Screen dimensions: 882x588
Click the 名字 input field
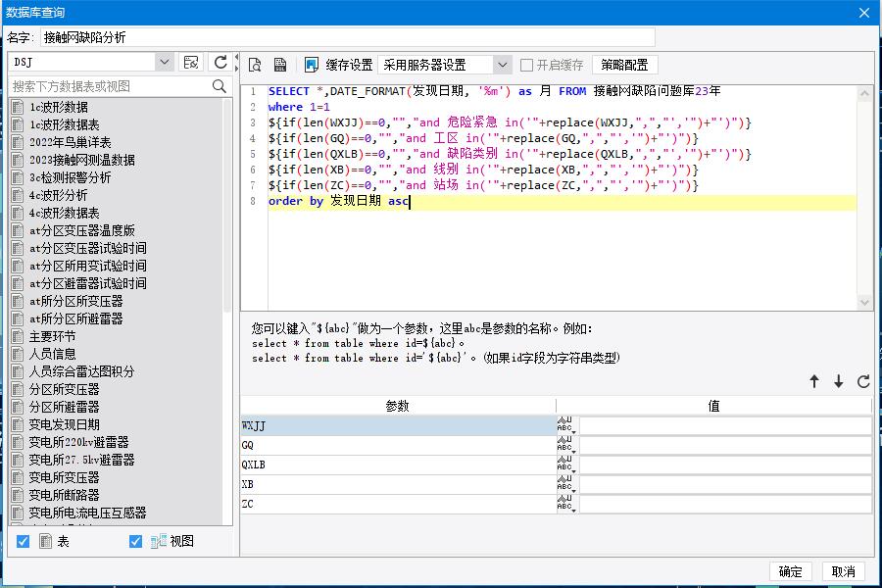point(347,37)
